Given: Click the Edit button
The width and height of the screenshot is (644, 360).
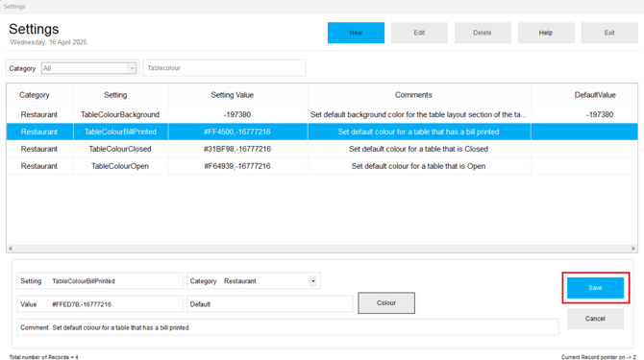Looking at the screenshot, I should (x=419, y=33).
